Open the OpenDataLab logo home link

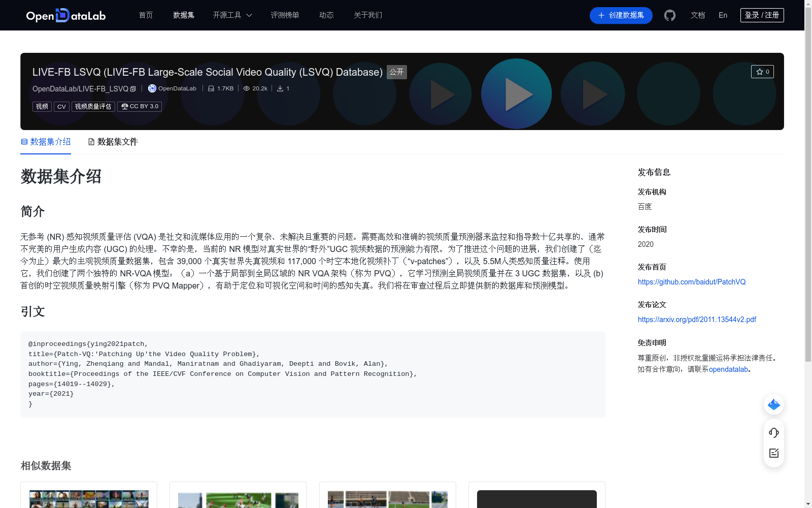[66, 15]
